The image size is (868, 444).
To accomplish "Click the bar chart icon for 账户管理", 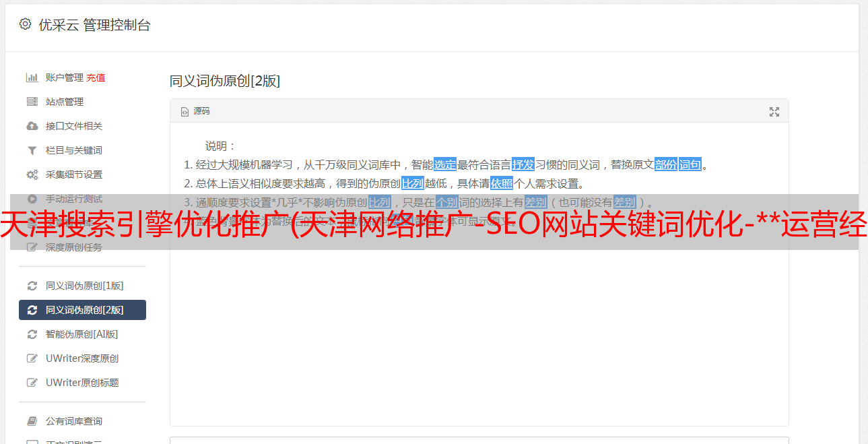I will click(x=32, y=77).
